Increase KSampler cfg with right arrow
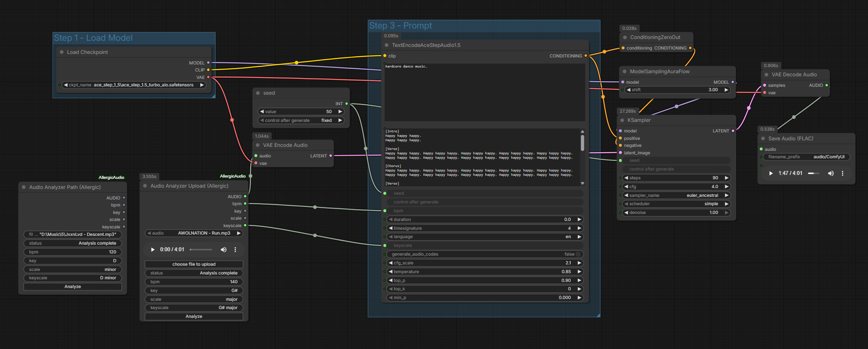Image resolution: width=868 pixels, height=349 pixels. 726,187
